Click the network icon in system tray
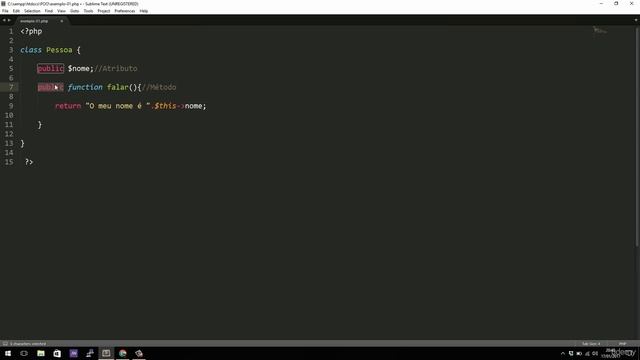Screen dimensions: 640x360 point(587,353)
